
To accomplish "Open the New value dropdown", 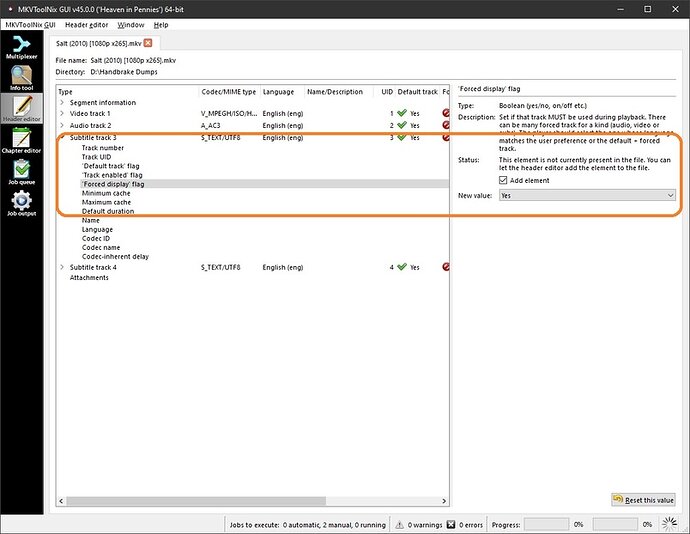I will click(587, 195).
